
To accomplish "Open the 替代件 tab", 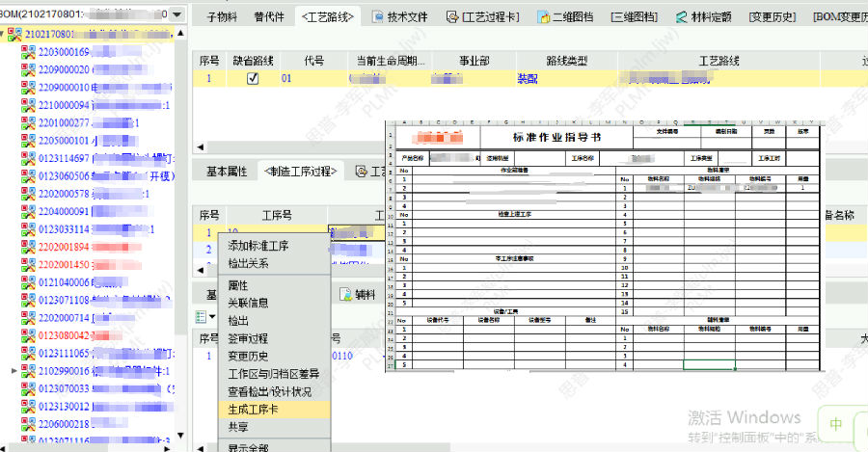I will coord(268,17).
